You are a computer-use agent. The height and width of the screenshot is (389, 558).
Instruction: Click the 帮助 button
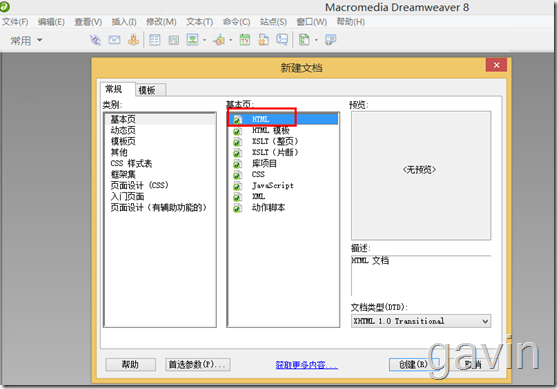pyautogui.click(x=130, y=364)
